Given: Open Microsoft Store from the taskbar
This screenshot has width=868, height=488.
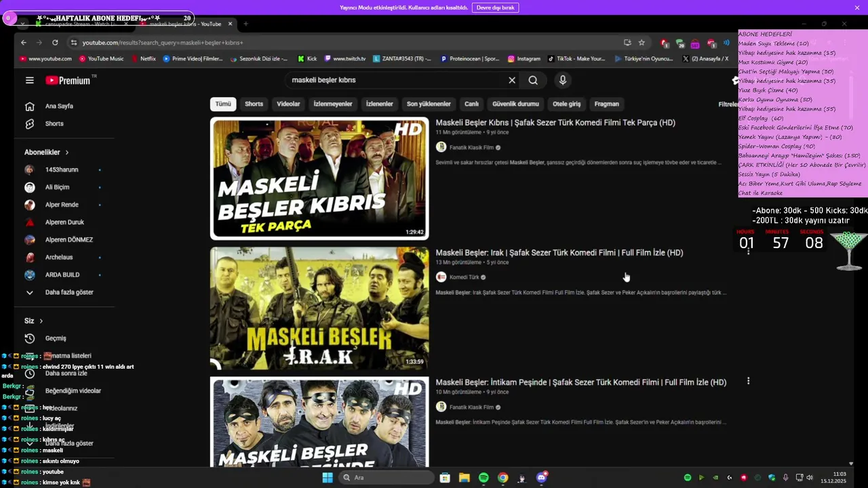Looking at the screenshot, I should tap(445, 478).
